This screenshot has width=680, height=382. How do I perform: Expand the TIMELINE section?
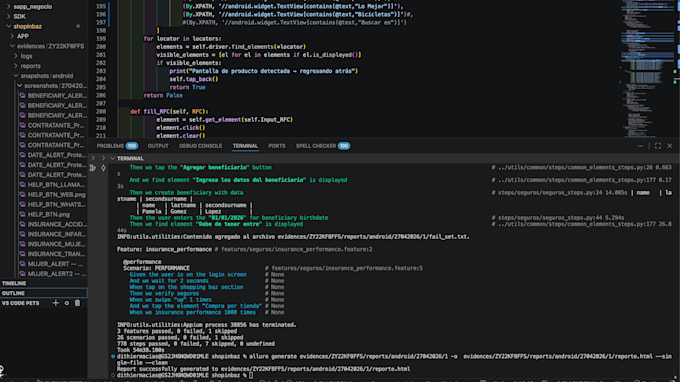pos(43,283)
